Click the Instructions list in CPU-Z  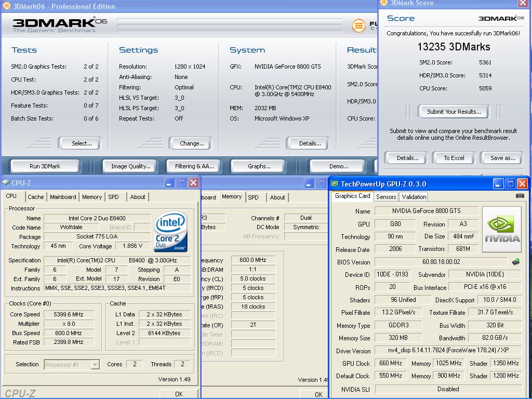(x=117, y=288)
